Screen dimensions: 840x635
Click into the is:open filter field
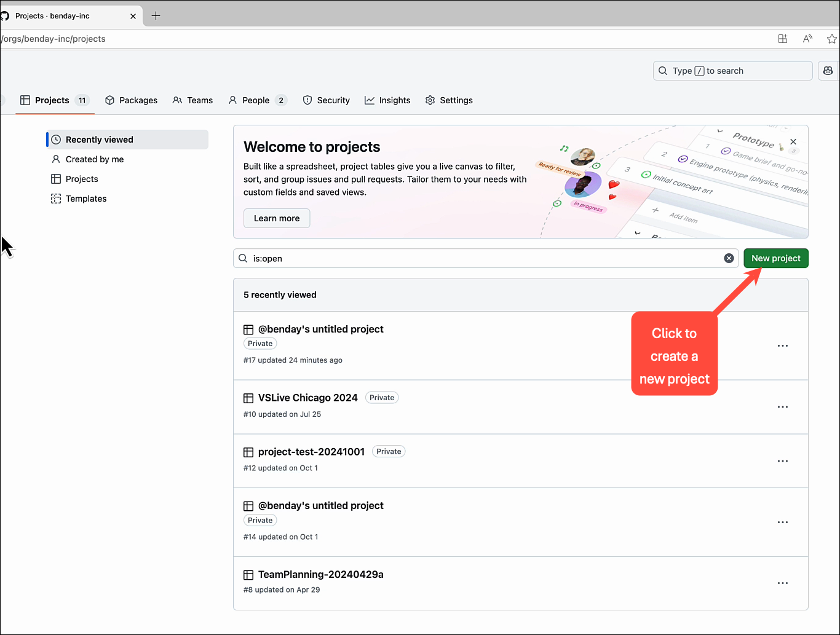[x=486, y=258]
